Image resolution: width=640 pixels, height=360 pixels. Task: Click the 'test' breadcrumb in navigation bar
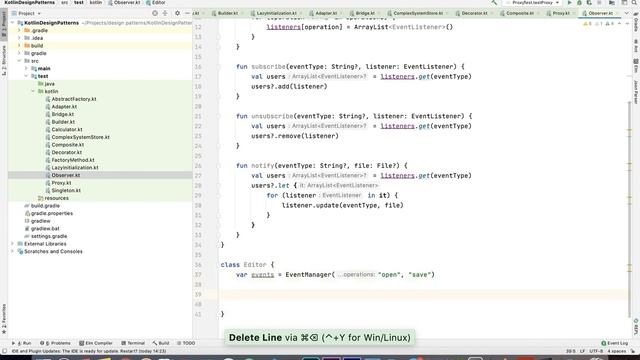pyautogui.click(x=79, y=2)
